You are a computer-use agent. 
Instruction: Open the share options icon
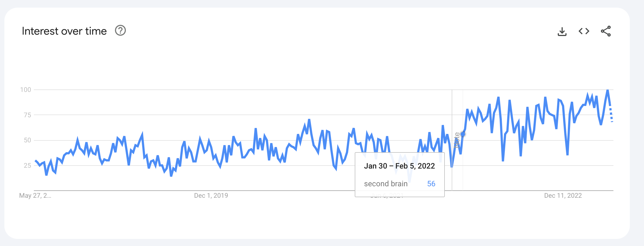coord(606,31)
